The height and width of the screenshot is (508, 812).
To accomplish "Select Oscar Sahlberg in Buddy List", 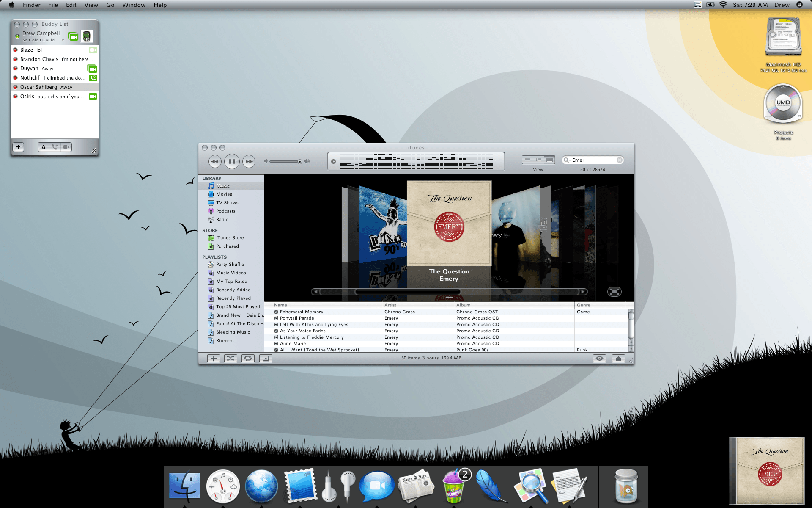I will coord(55,87).
